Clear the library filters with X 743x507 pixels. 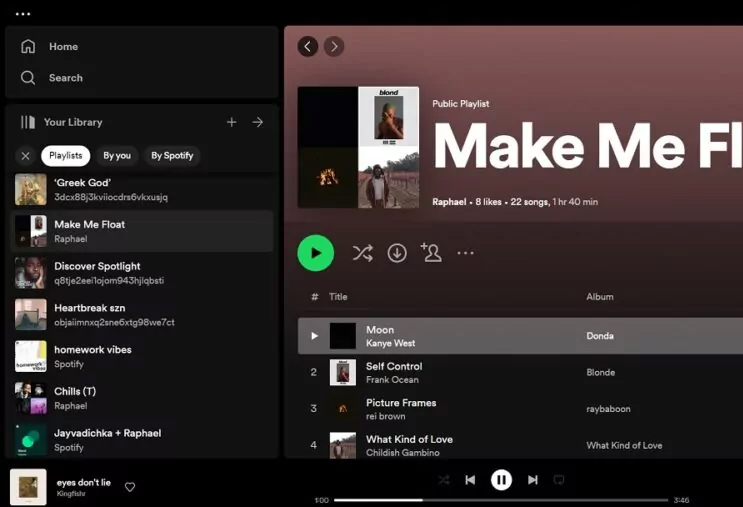tap(26, 156)
